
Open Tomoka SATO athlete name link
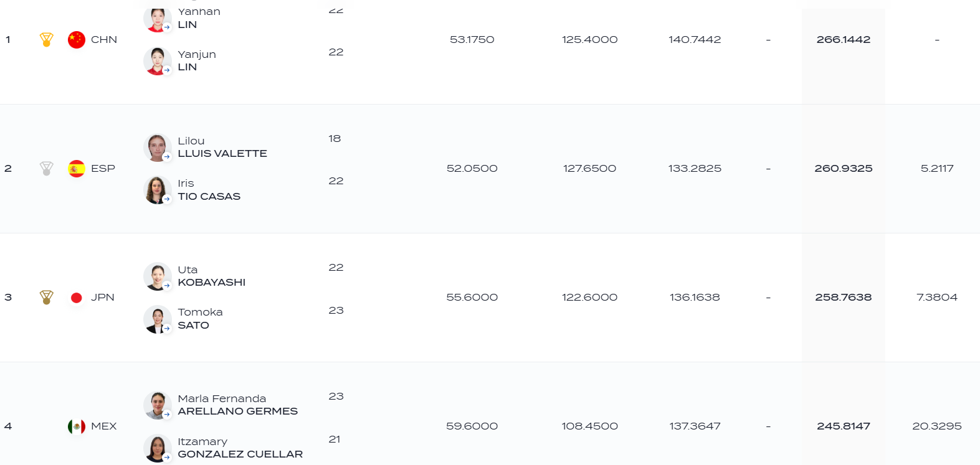pos(200,319)
